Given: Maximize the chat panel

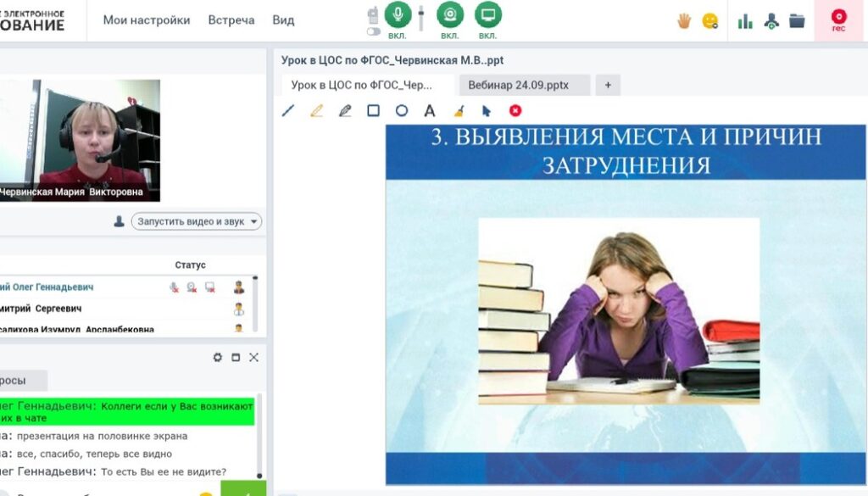Looking at the screenshot, I should pos(236,358).
